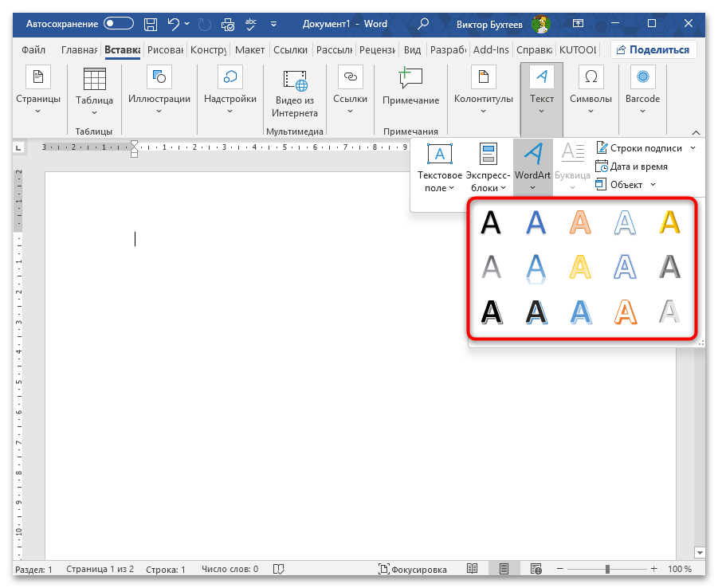The width and height of the screenshot is (718, 588).
Task: Expand the Экспресс-блоки dropdown
Action: pos(488,167)
